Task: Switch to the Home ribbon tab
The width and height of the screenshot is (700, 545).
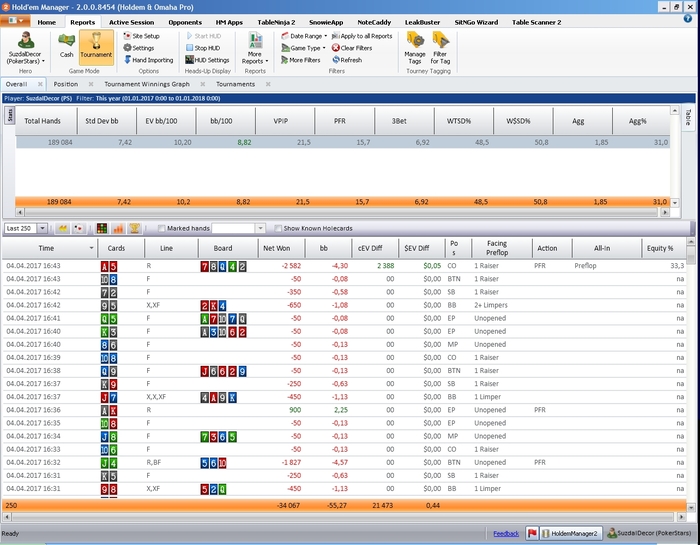Action: [x=46, y=22]
